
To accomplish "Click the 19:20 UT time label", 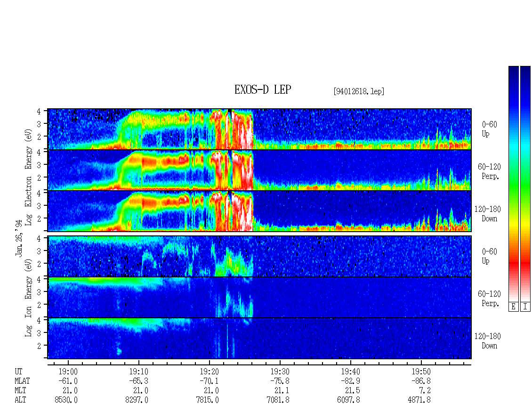I will click(209, 372).
